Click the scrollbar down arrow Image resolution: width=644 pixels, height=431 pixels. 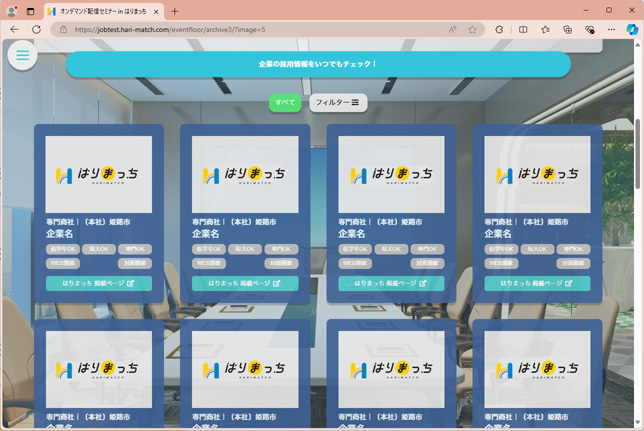tap(638, 423)
